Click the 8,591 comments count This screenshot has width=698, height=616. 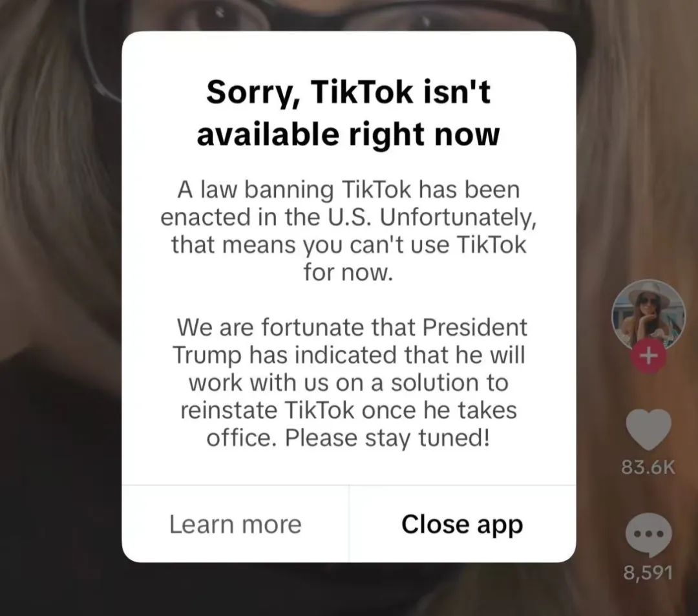648,573
